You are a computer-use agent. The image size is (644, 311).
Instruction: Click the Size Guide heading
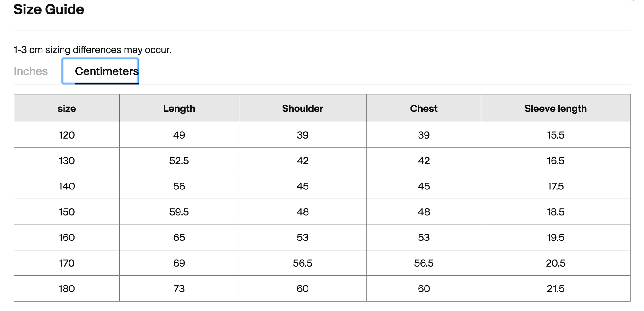(x=49, y=9)
